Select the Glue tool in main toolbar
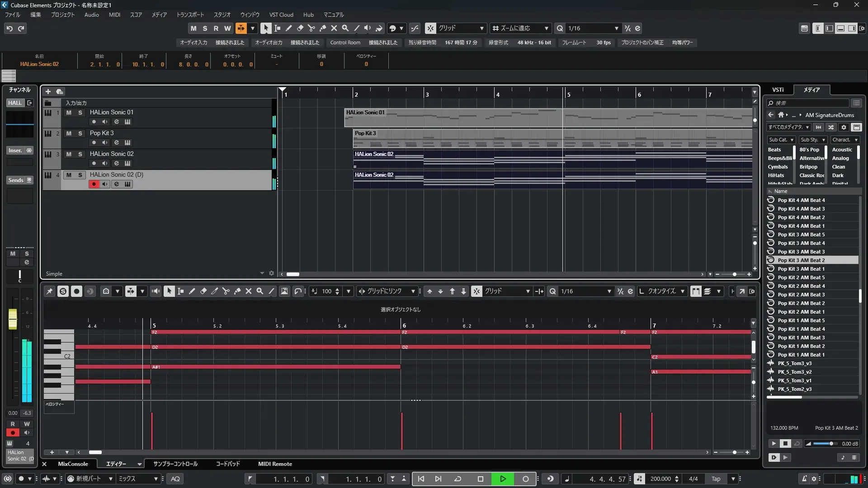 coord(322,28)
